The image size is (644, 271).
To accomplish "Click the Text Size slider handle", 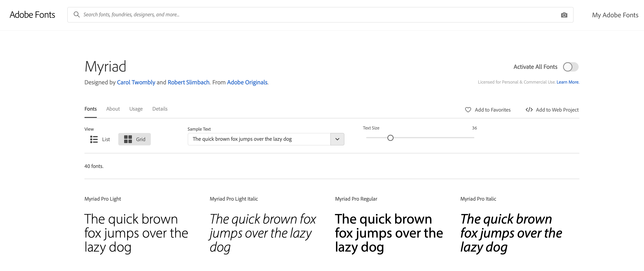I will [390, 138].
